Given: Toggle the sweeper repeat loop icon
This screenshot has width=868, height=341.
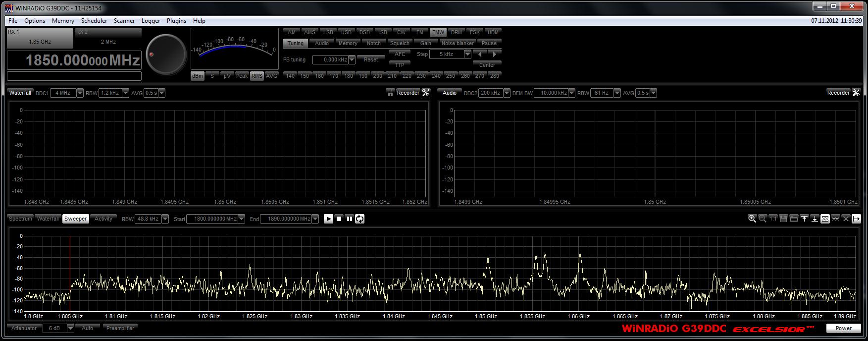Looking at the screenshot, I should [x=360, y=219].
